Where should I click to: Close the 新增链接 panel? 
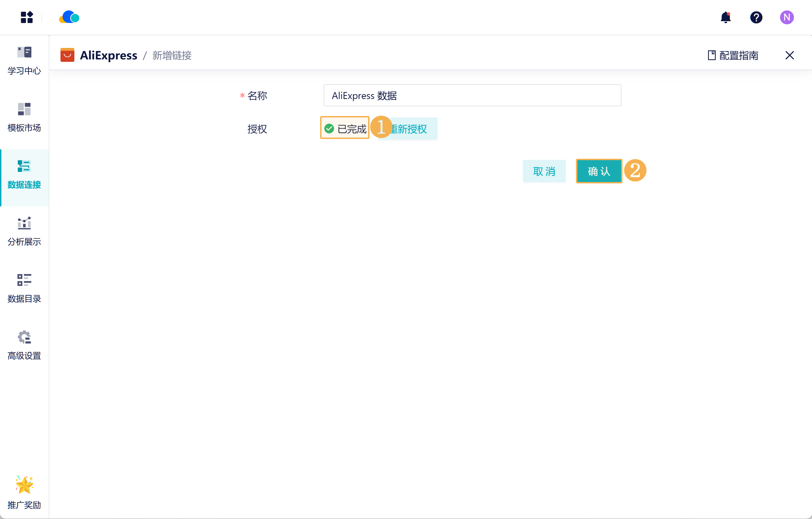coord(789,55)
